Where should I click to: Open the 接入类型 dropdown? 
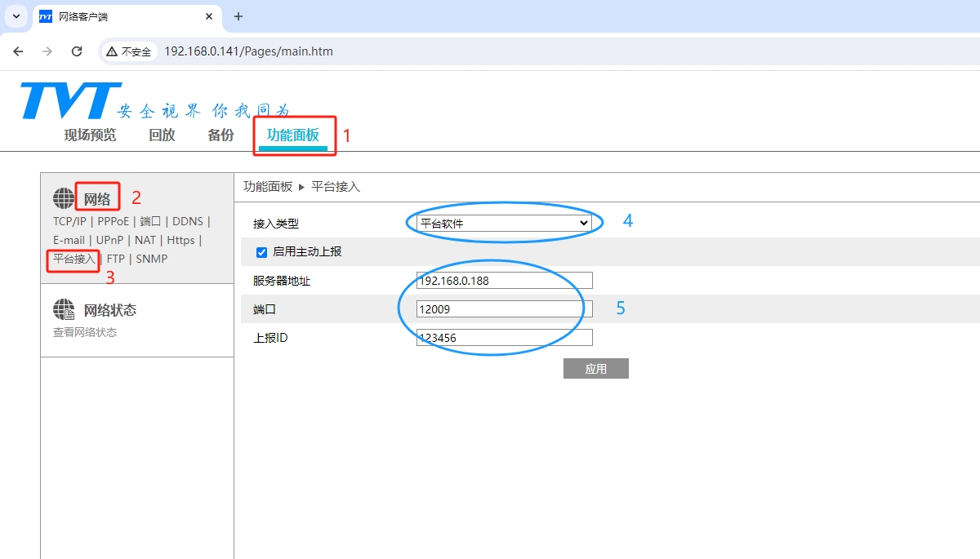504,223
